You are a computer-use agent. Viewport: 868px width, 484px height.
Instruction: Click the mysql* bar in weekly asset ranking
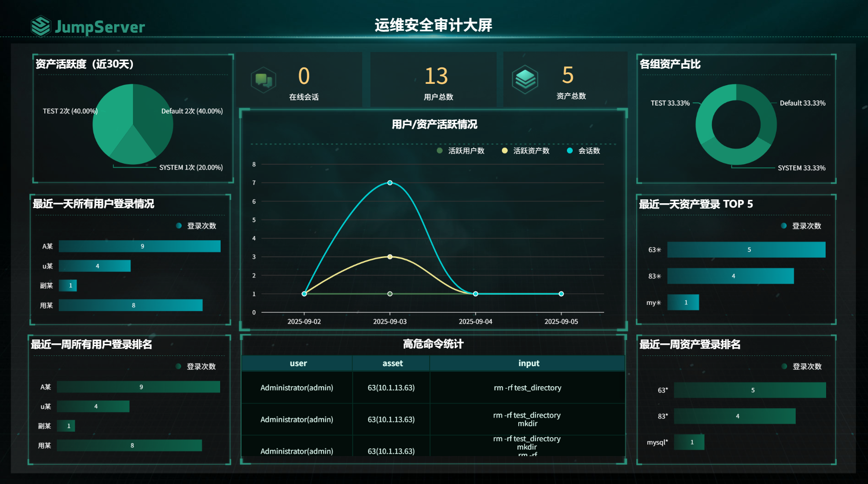pyautogui.click(x=689, y=442)
